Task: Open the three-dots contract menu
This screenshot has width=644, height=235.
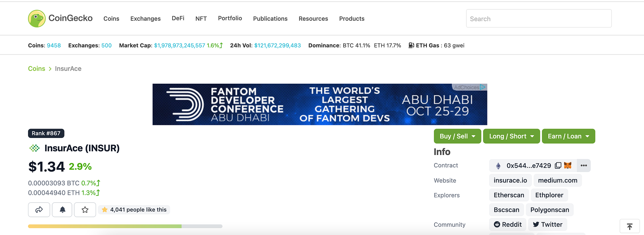Action: pos(584,165)
